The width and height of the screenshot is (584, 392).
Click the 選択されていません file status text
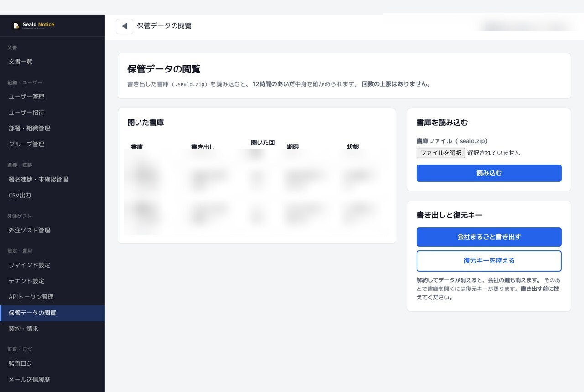494,153
